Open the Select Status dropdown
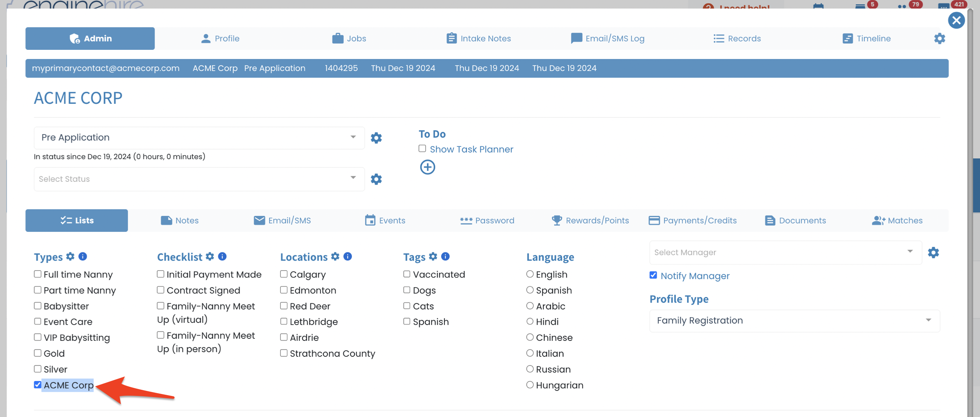This screenshot has width=980, height=417. 199,179
